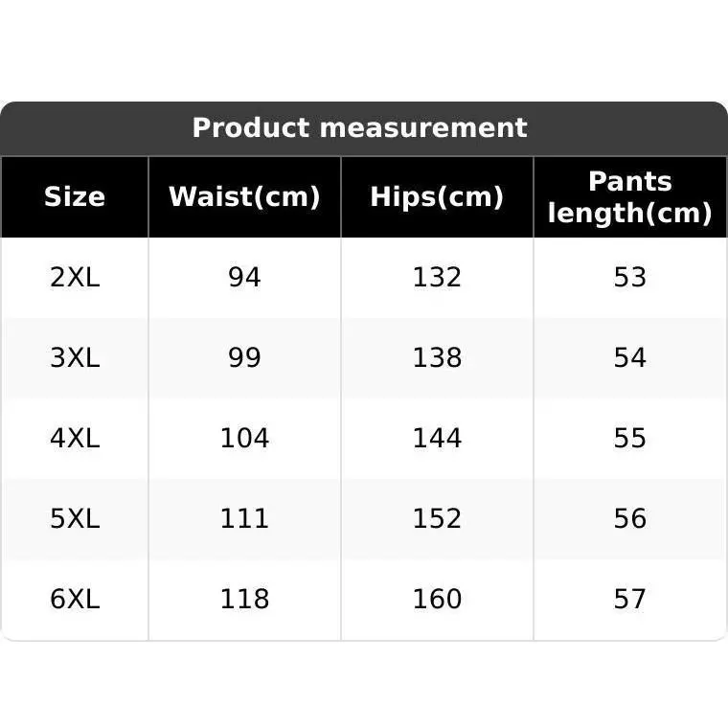The width and height of the screenshot is (728, 728).
Task: Click the hips value 138
Action: pos(437,358)
